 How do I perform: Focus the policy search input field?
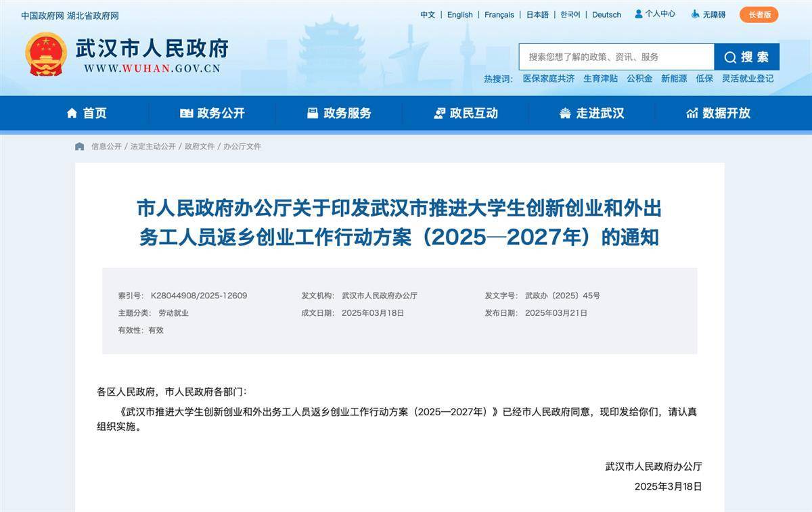(616, 57)
